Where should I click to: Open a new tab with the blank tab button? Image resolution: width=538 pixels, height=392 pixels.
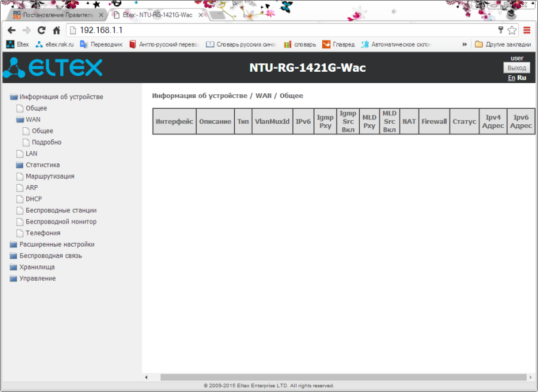tap(217, 15)
